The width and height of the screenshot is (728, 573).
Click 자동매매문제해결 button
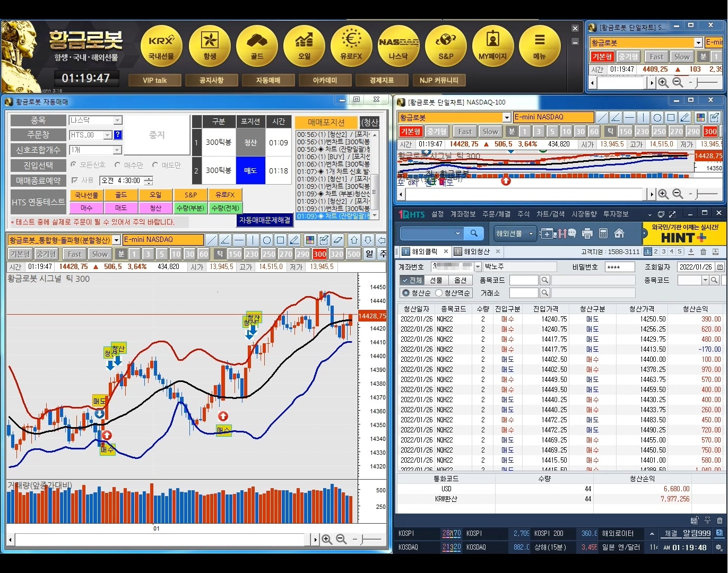click(265, 220)
